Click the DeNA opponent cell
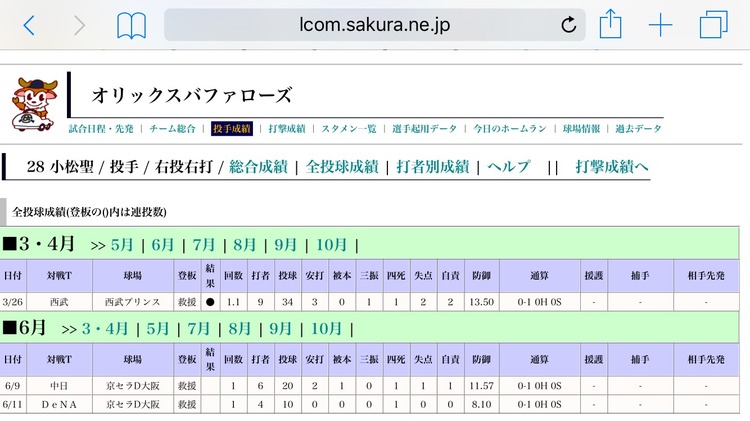750x422 pixels. [59, 404]
